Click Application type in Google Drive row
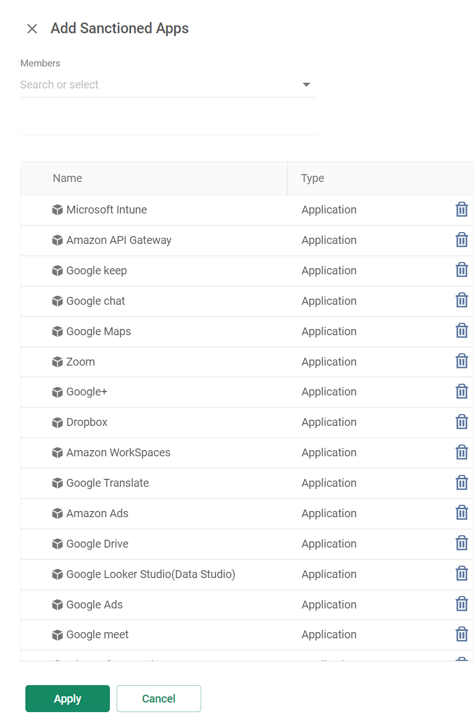Viewport: 474px width, 720px height. coord(329,544)
